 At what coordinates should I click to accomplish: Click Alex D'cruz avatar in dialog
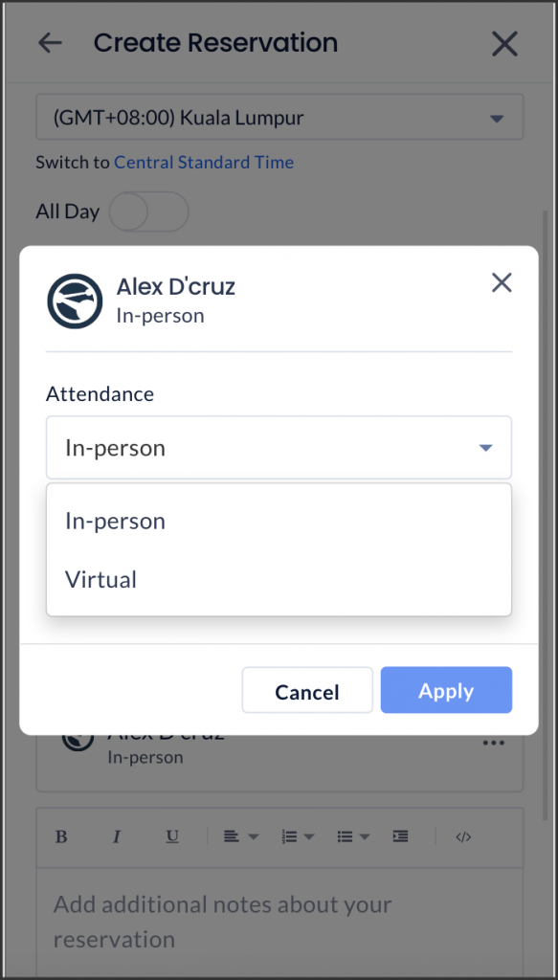pos(75,301)
